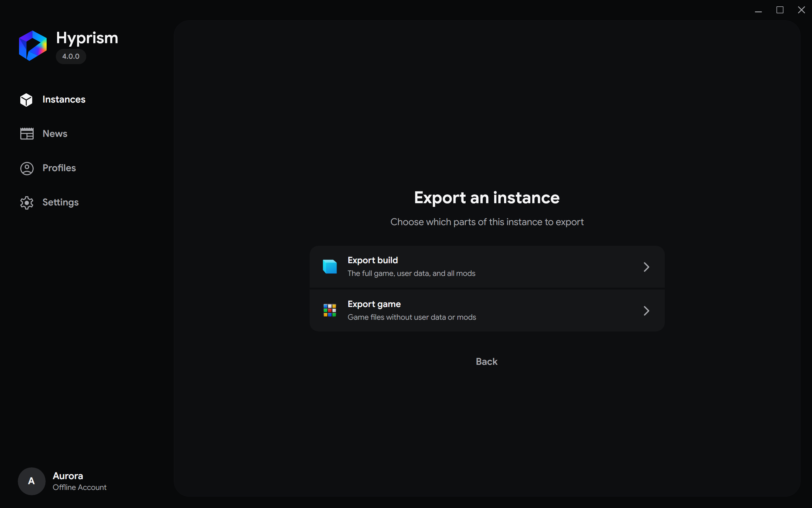Viewport: 812px width, 508px height.
Task: Click the Hyprism prism logo
Action: tap(33, 46)
